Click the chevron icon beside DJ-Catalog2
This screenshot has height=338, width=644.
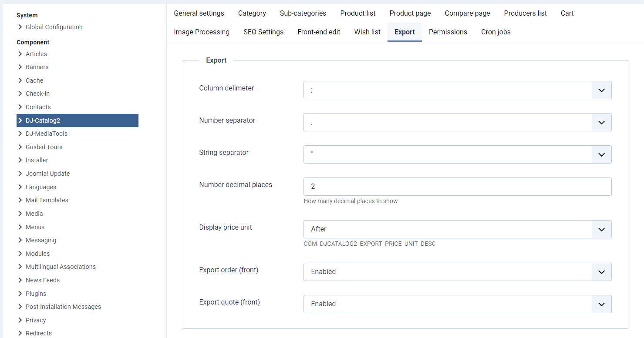point(20,120)
